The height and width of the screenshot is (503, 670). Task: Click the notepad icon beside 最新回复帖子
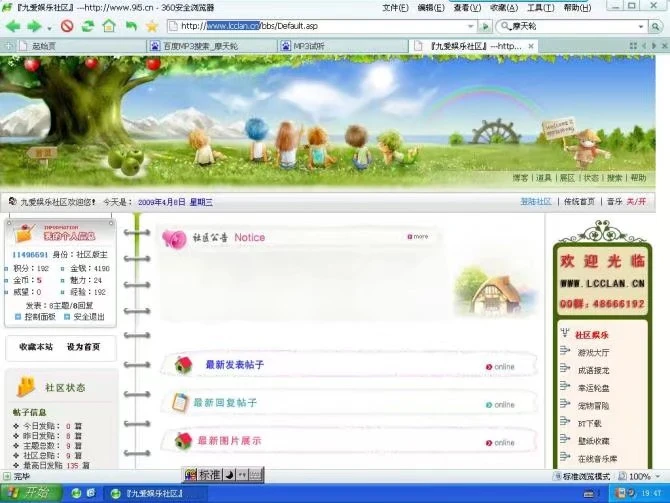pyautogui.click(x=180, y=403)
